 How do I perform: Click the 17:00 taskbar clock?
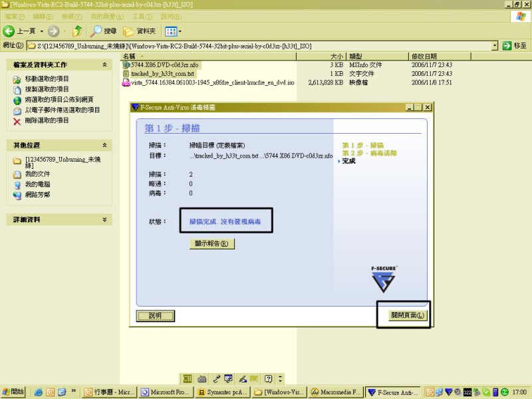click(x=519, y=392)
